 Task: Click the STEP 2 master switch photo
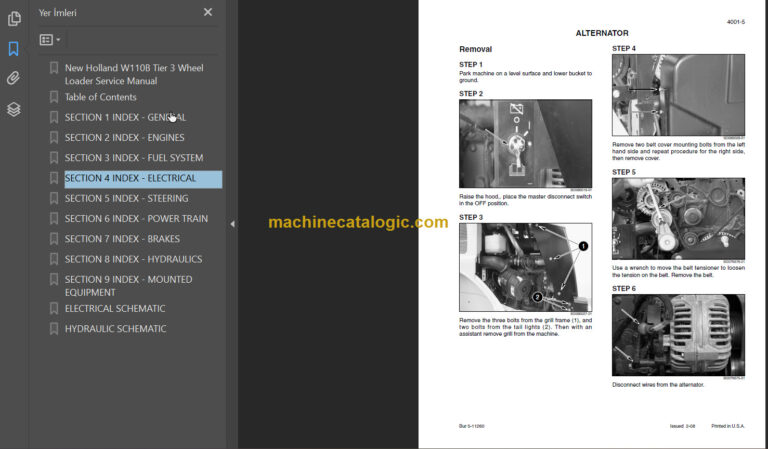tap(525, 143)
